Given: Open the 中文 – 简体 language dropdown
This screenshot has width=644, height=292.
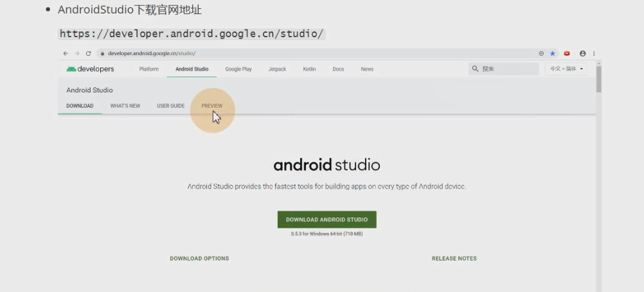Looking at the screenshot, I should pyautogui.click(x=566, y=69).
